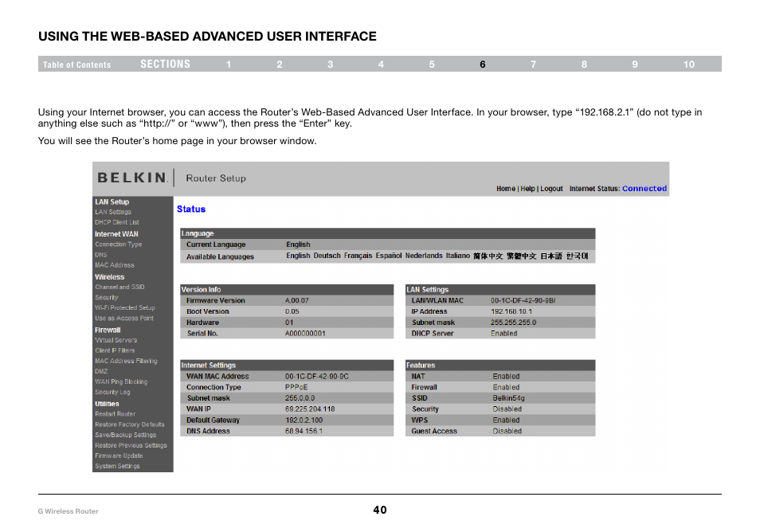Click firmware version A.00.07
760x532 pixels.
(296, 300)
